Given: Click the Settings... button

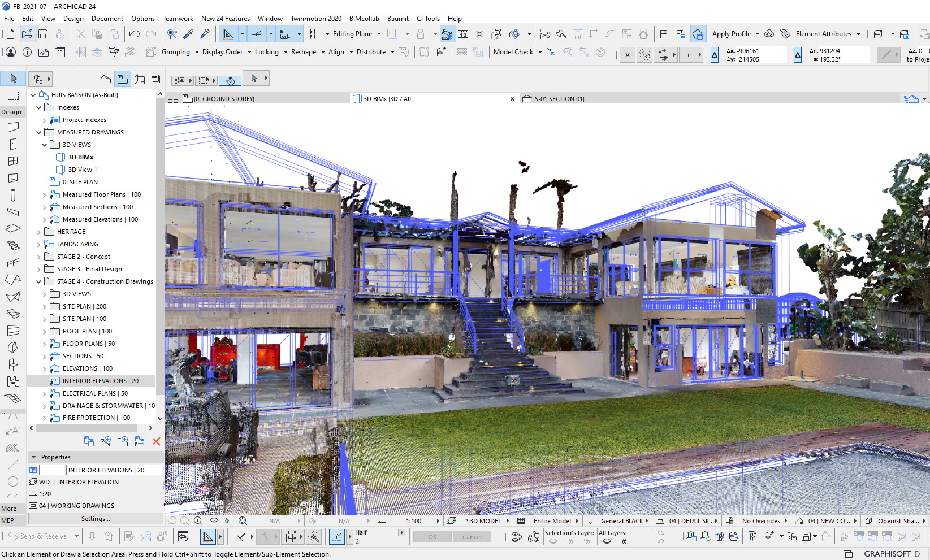Looking at the screenshot, I should click(x=96, y=519).
